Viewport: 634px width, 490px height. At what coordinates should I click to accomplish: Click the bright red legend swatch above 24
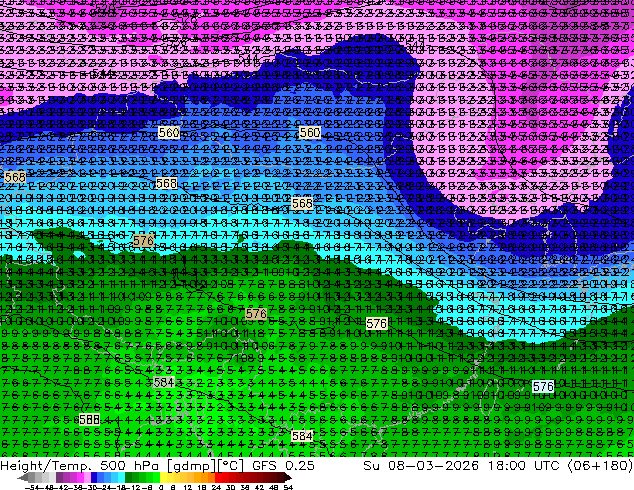click(x=218, y=478)
